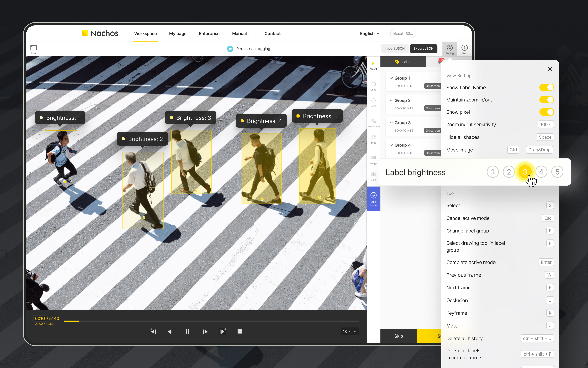Click the Nachos logo
This screenshot has width=588, height=368.
tap(100, 33)
